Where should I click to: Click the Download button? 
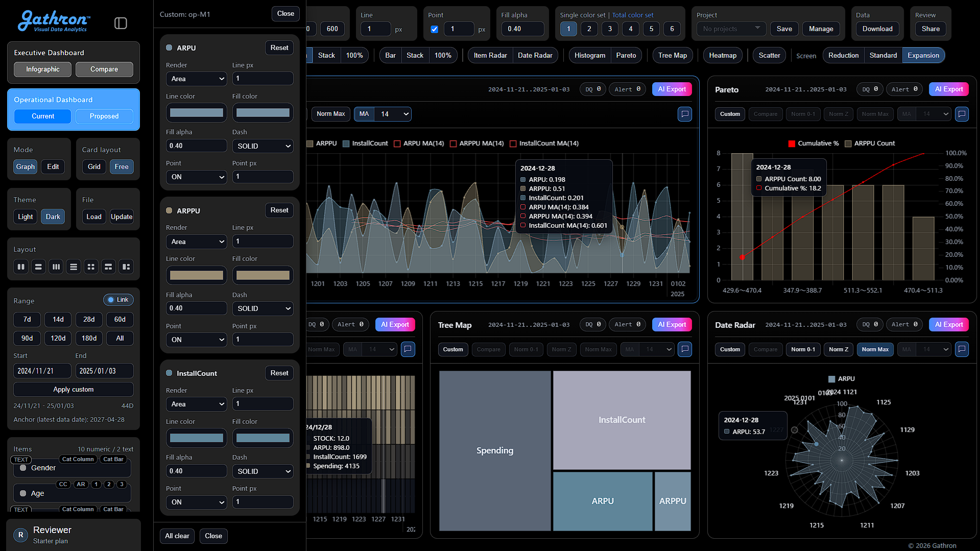pyautogui.click(x=877, y=29)
